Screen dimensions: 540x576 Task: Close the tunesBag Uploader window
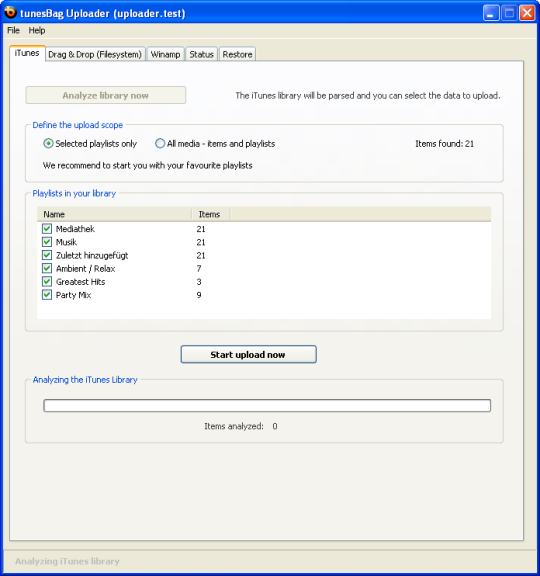(x=527, y=13)
